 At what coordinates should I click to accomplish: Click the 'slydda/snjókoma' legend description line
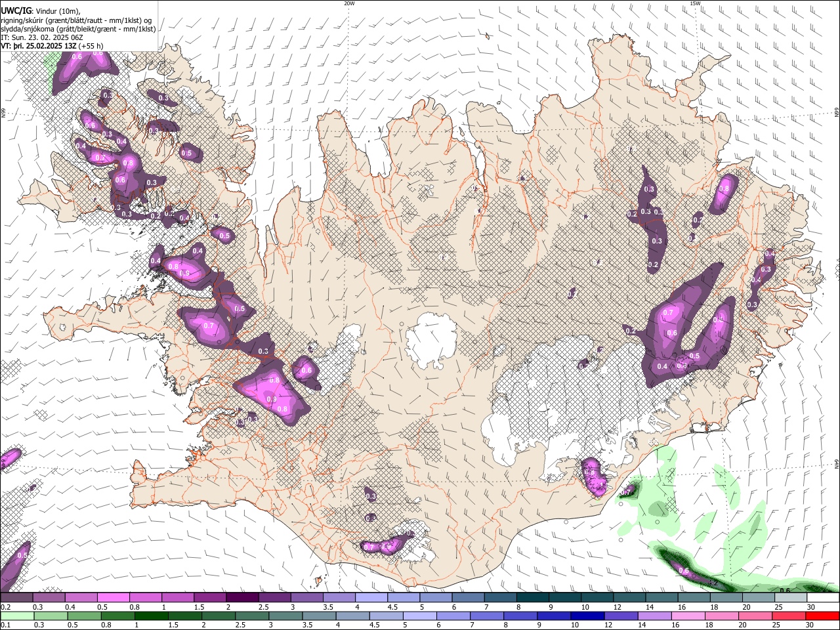pos(79,29)
